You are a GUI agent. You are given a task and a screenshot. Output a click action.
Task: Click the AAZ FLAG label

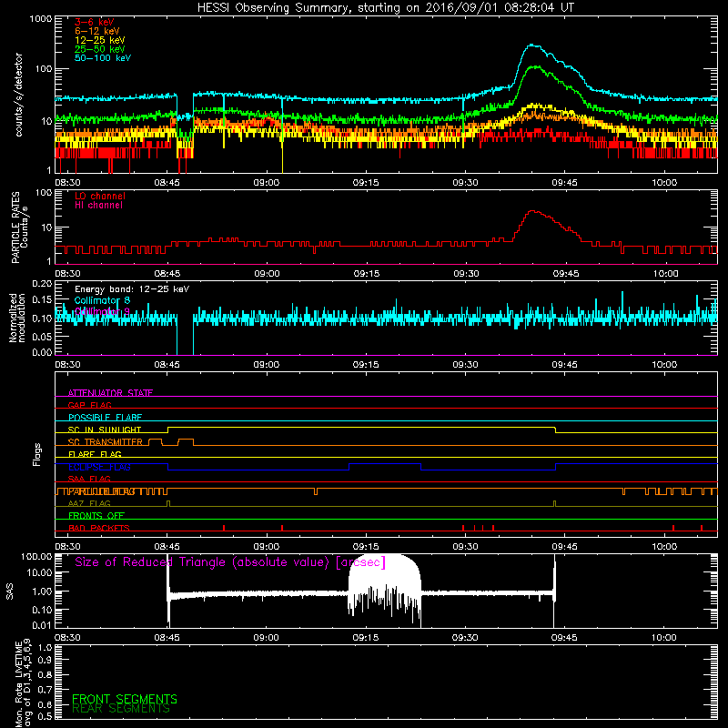pyautogui.click(x=89, y=503)
